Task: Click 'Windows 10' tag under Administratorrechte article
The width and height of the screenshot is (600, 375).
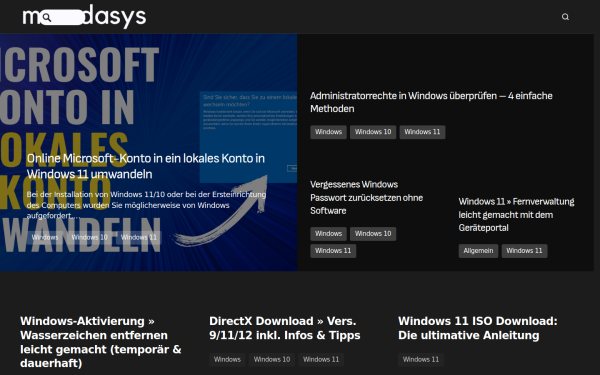Action: point(373,132)
